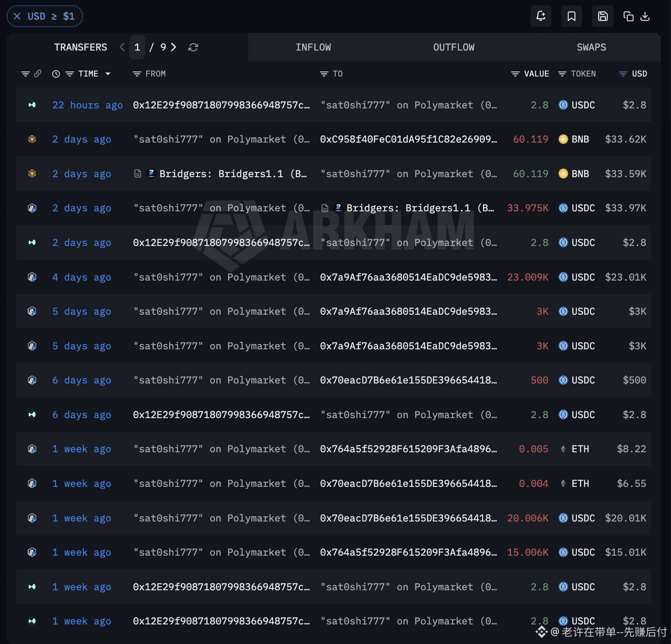The width and height of the screenshot is (671, 644).
Task: Open the FROM column filter
Action: 137,74
